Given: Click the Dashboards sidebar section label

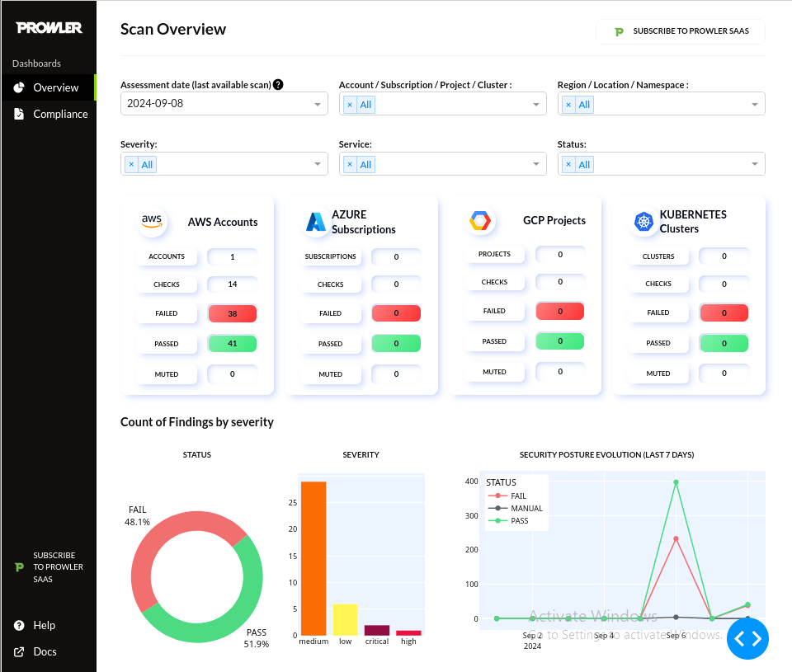Looking at the screenshot, I should point(36,63).
